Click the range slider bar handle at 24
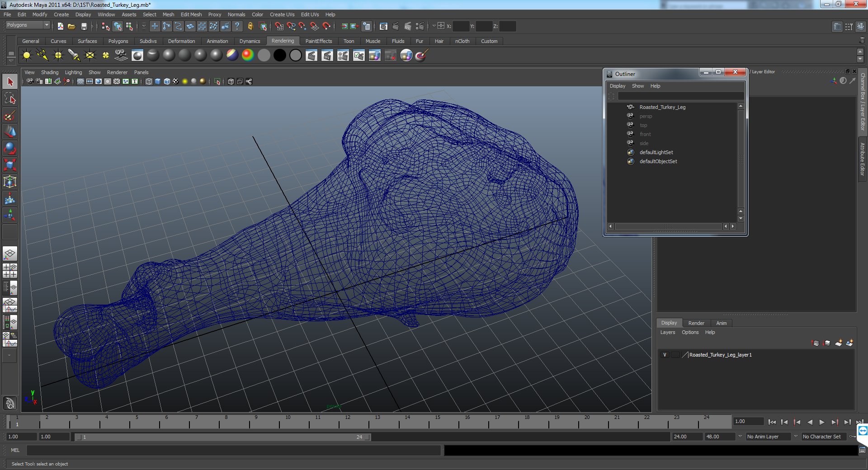Image resolution: width=868 pixels, height=470 pixels. click(368, 437)
